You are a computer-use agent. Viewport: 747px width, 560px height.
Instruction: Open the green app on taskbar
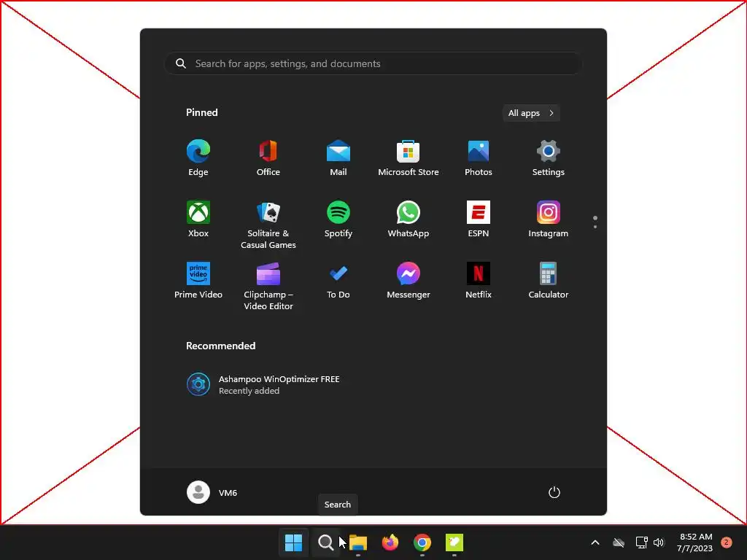tap(454, 542)
